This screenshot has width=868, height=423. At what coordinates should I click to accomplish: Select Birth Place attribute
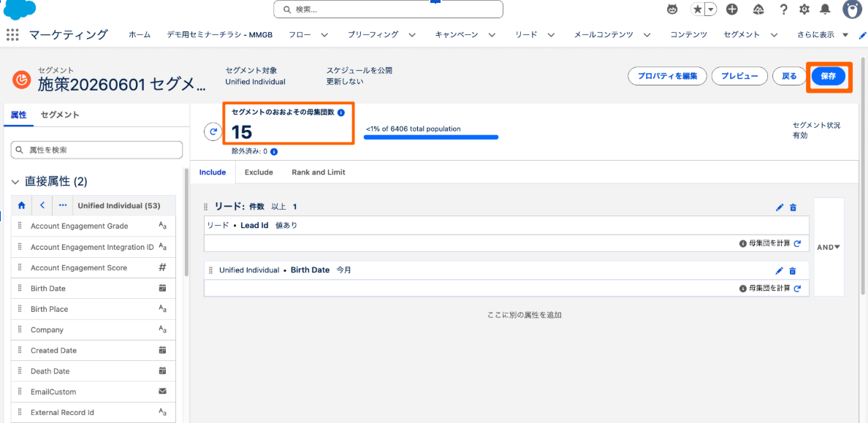coord(93,309)
